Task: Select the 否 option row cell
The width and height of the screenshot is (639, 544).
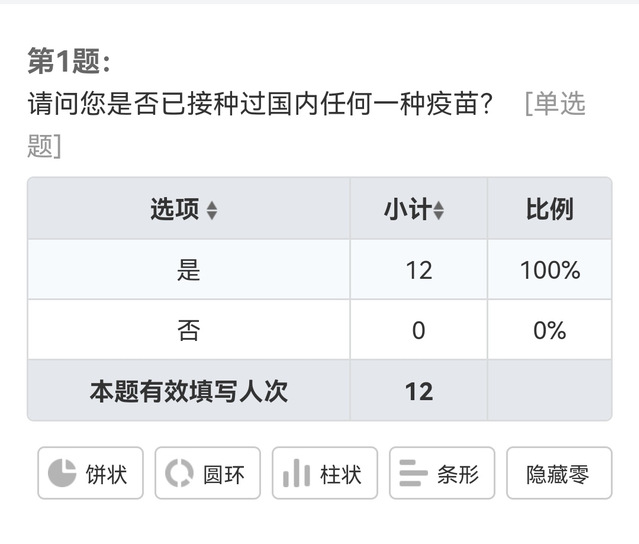Action: click(x=188, y=330)
